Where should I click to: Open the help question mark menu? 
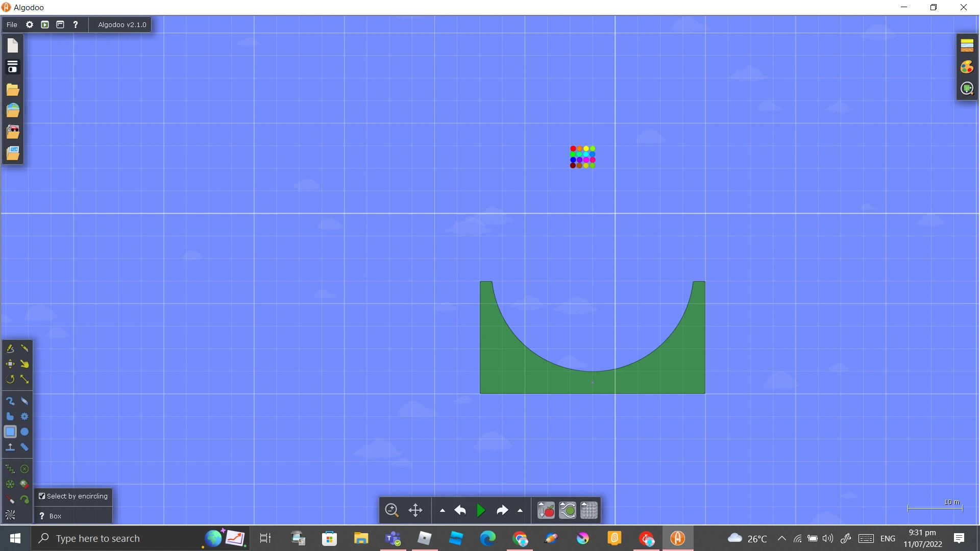point(76,24)
